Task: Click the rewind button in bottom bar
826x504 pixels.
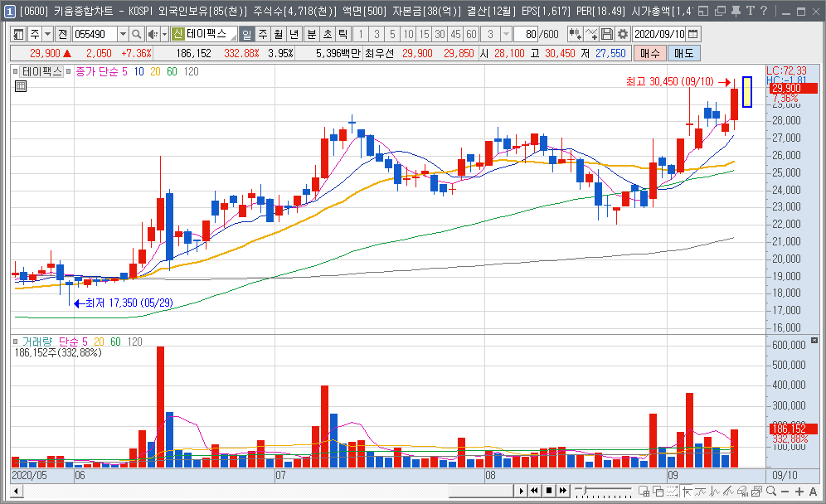Action: pos(535,491)
